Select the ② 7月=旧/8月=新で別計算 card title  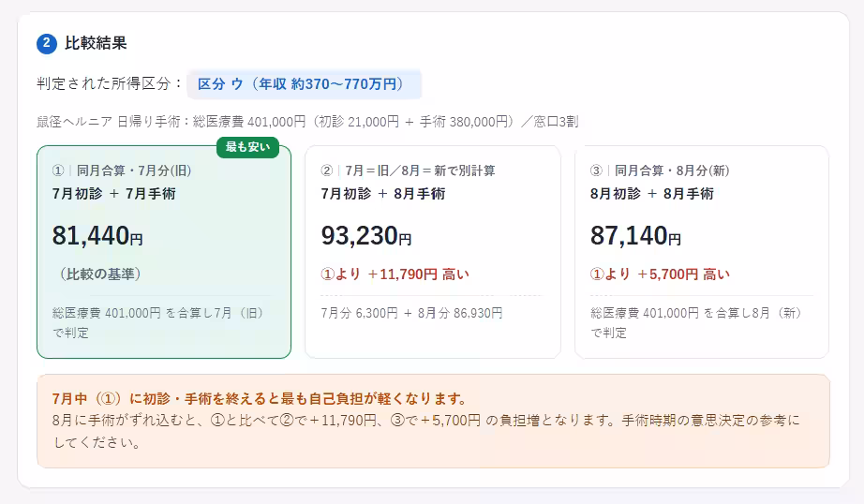click(x=408, y=170)
